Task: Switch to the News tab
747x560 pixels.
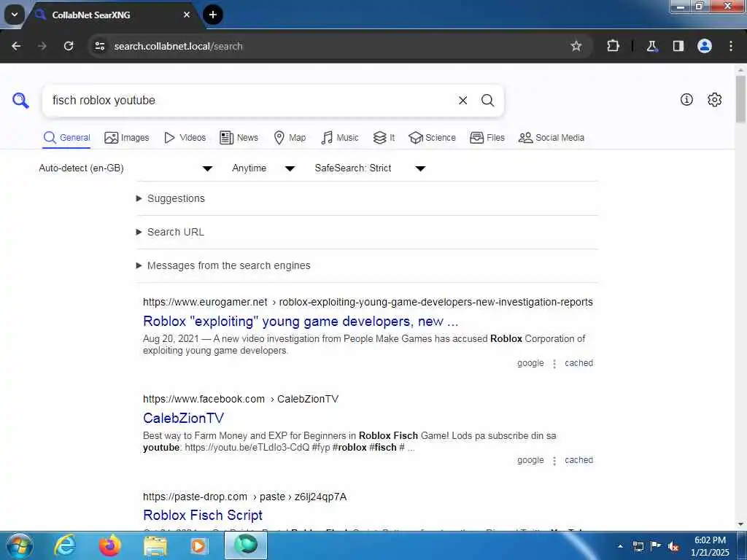Action: 239,138
